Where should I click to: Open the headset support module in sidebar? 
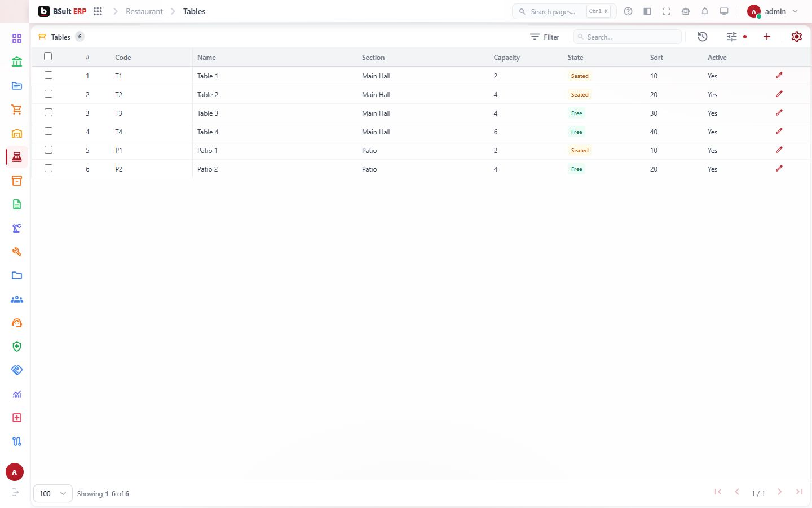point(17,323)
